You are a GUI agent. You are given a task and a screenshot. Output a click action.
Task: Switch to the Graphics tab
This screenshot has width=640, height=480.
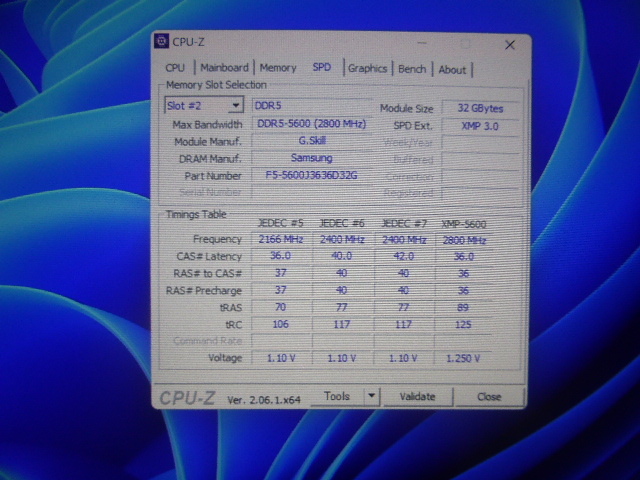point(367,69)
